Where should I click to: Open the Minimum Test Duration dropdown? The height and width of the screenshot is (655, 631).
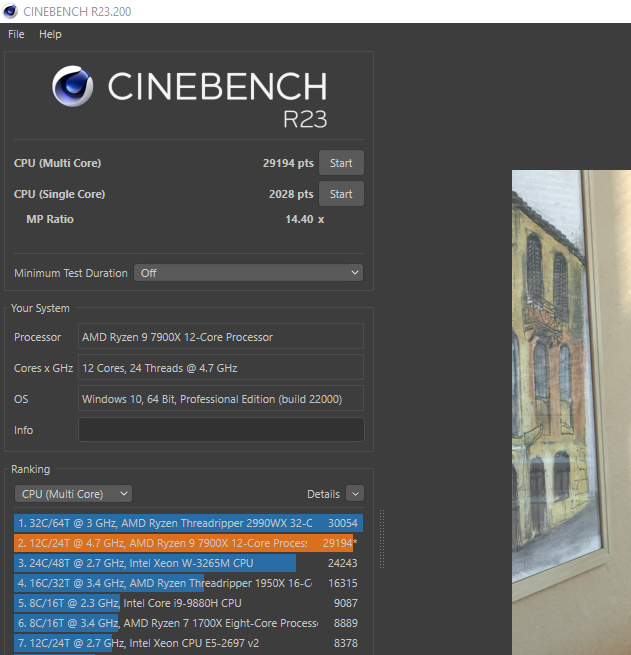(x=248, y=273)
